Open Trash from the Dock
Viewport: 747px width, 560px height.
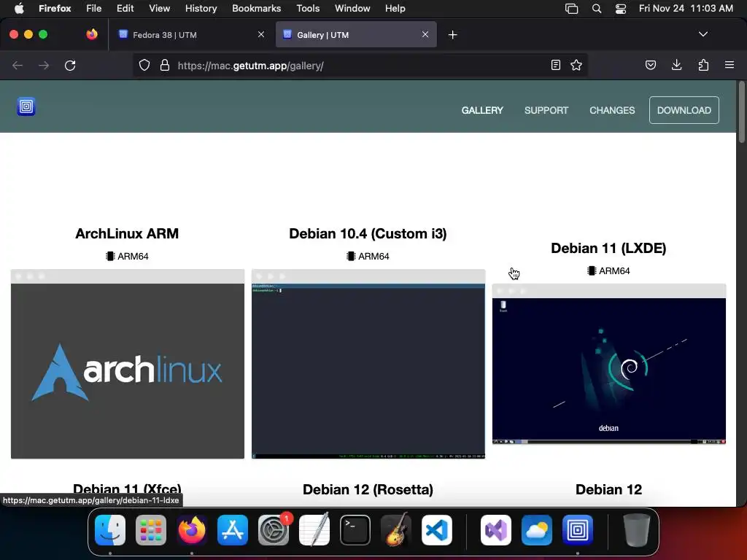tap(636, 530)
